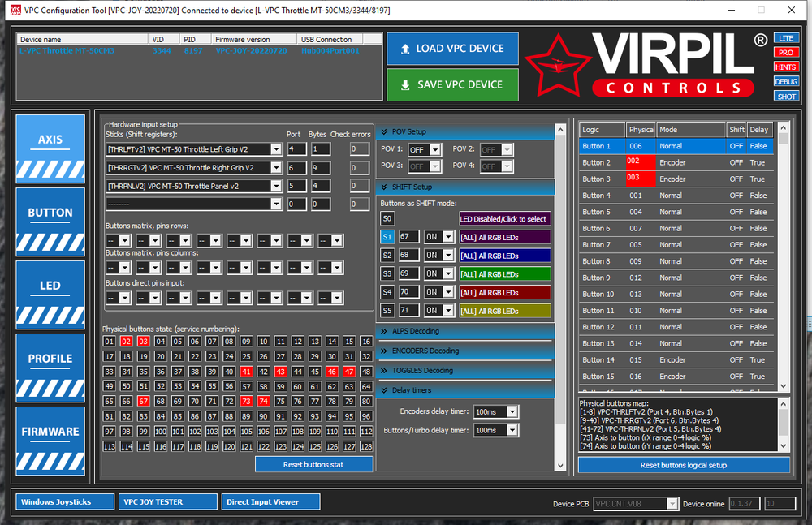This screenshot has width=812, height=525.
Task: Edit Port field for Left Grip
Action: click(296, 149)
